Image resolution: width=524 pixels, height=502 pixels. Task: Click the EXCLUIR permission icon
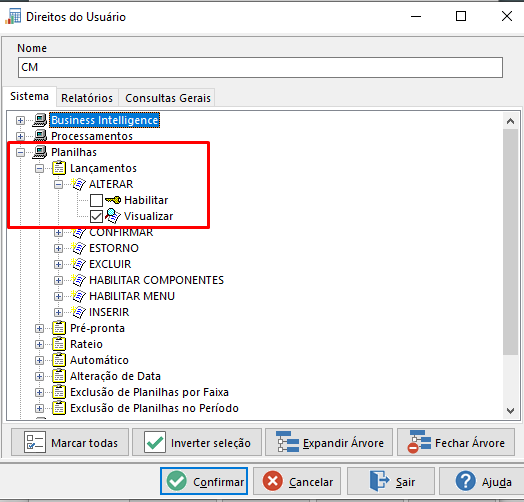click(79, 264)
